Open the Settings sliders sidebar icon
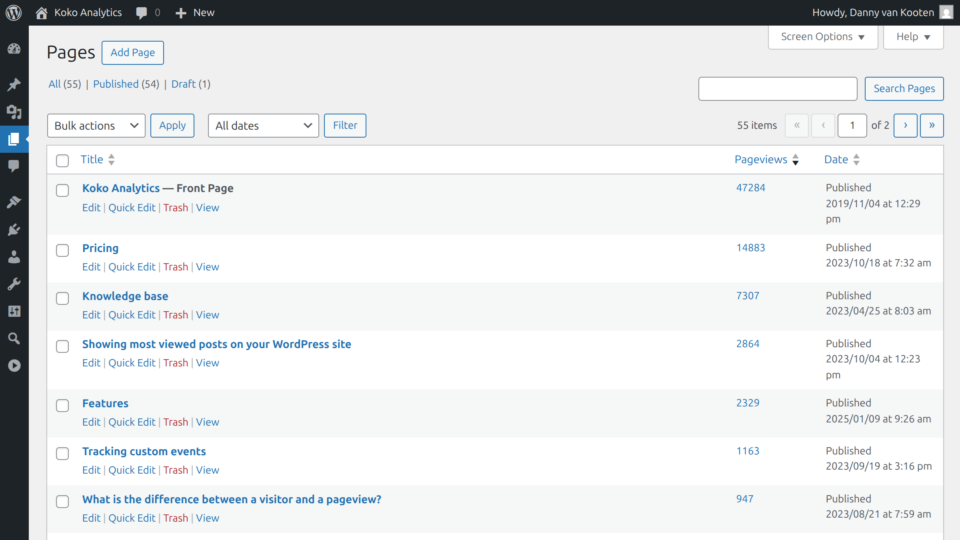 tap(13, 311)
